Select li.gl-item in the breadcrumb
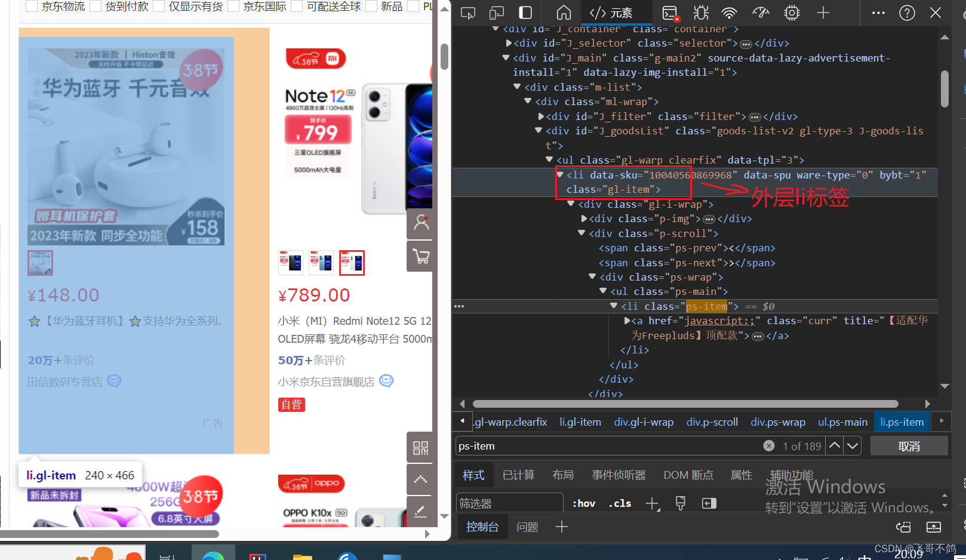 (x=580, y=422)
